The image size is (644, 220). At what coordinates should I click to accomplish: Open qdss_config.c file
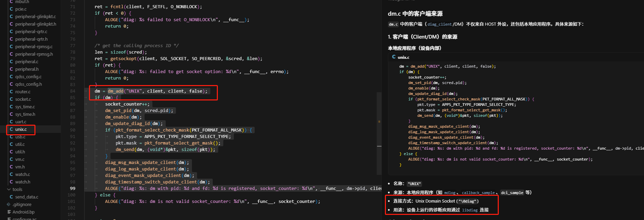point(28,77)
